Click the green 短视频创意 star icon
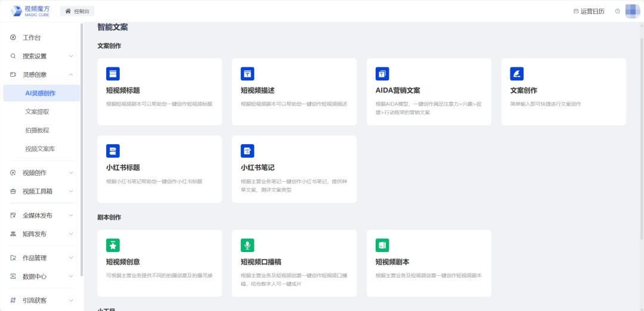Viewport: 644px width, 311px height. pyautogui.click(x=113, y=245)
